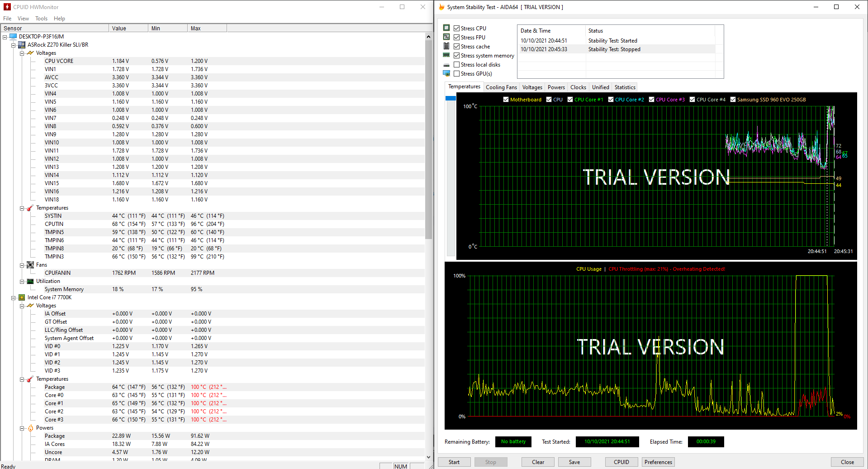Image resolution: width=868 pixels, height=469 pixels.
Task: Click the Utilization section icon
Action: click(30, 281)
